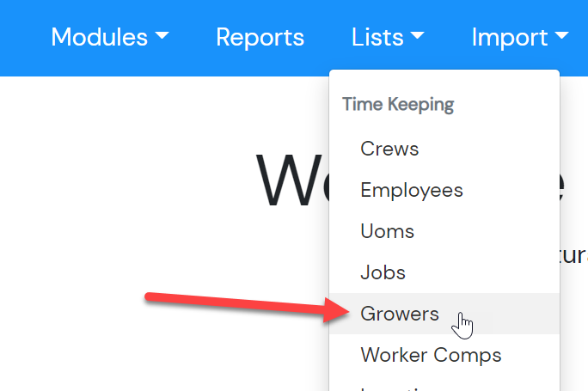Expand the Import dropdown menu
This screenshot has width=588, height=391.
(520, 37)
